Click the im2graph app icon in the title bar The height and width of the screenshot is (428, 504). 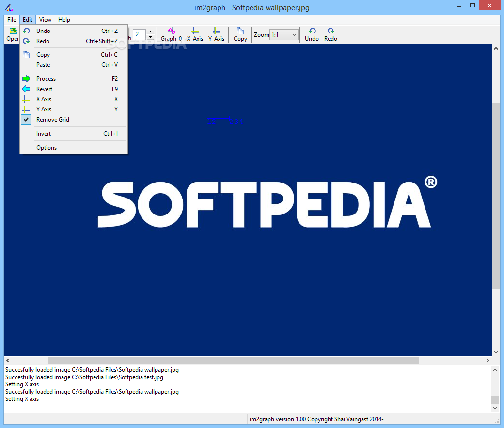(x=9, y=7)
